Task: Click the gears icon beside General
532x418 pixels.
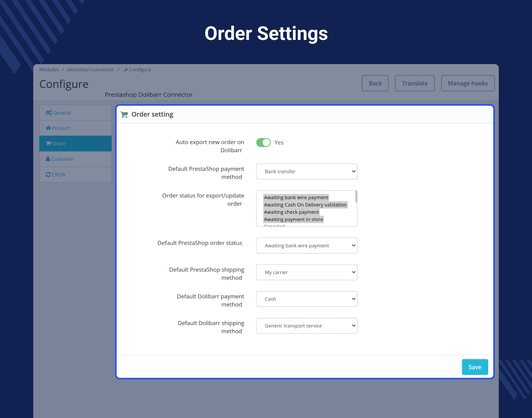Action: 49,113
